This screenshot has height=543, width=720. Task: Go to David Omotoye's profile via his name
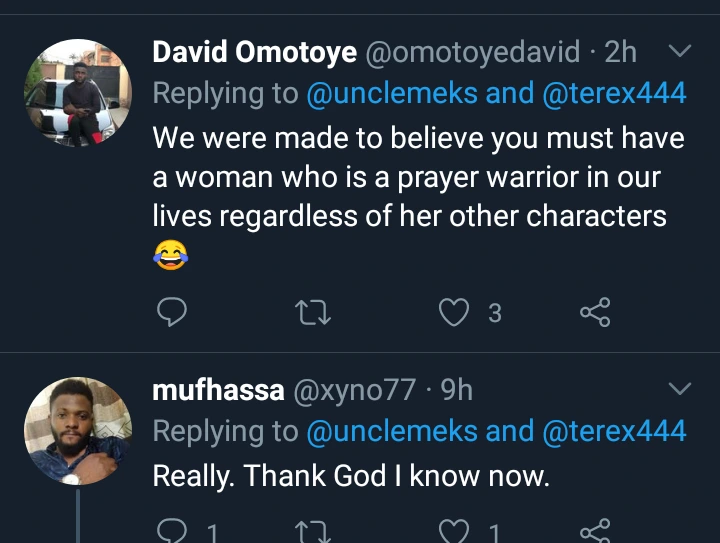coord(254,52)
